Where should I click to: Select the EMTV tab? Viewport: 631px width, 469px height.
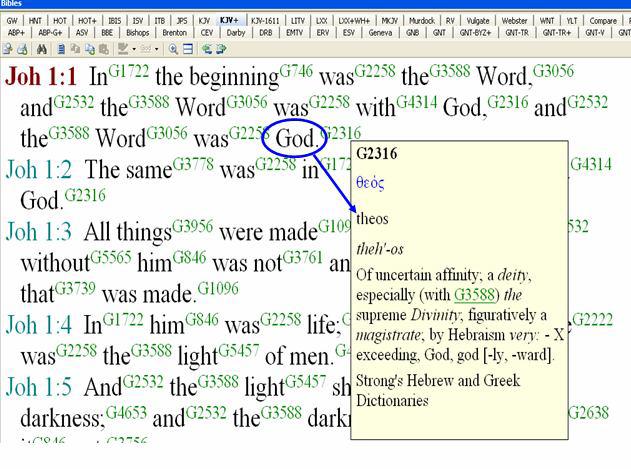click(294, 33)
